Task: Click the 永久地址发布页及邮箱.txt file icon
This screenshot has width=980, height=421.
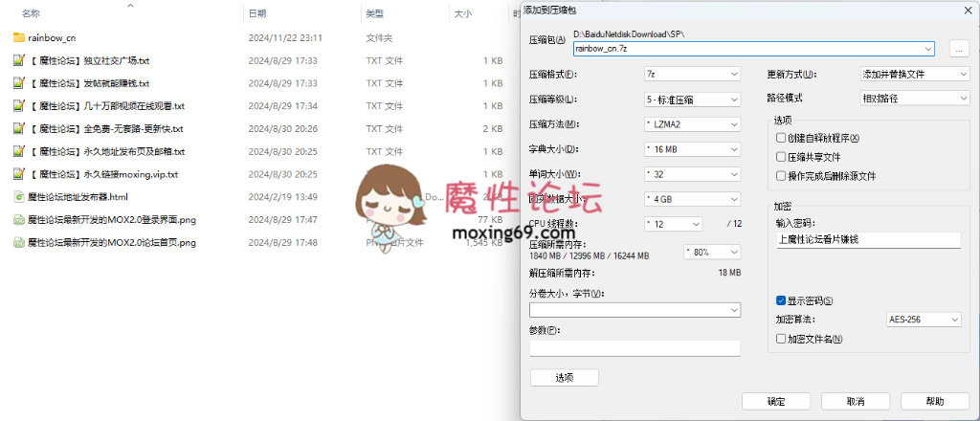Action: 19,151
